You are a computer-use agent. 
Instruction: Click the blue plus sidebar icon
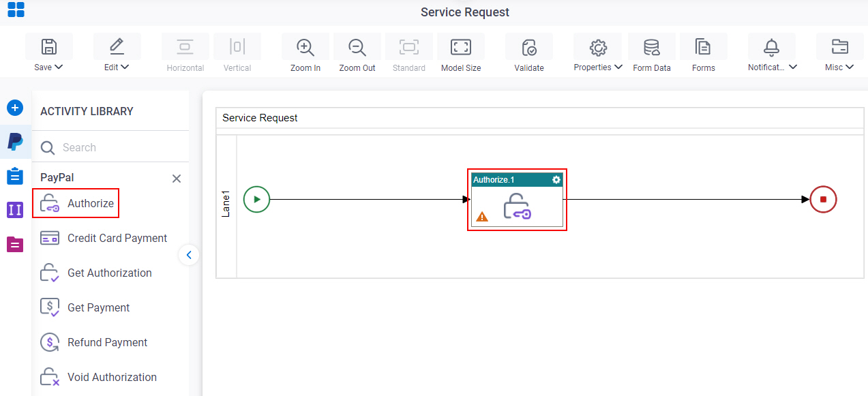click(x=15, y=108)
